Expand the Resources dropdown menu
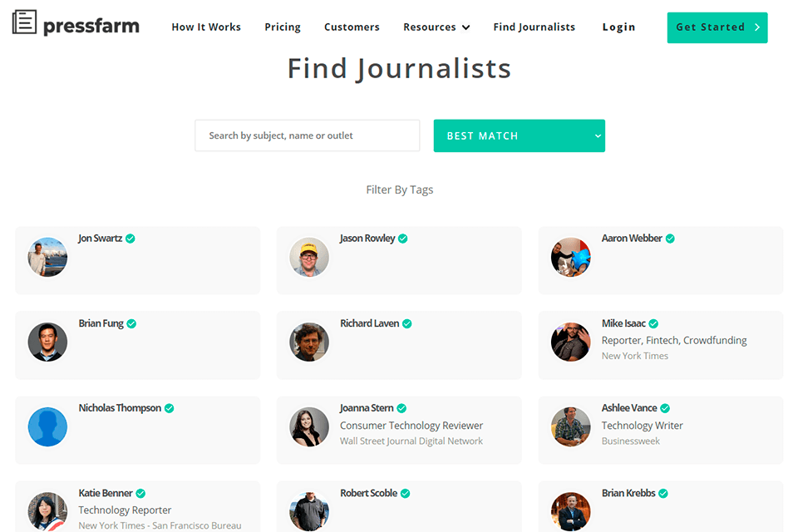The image size is (798, 532). 436,27
